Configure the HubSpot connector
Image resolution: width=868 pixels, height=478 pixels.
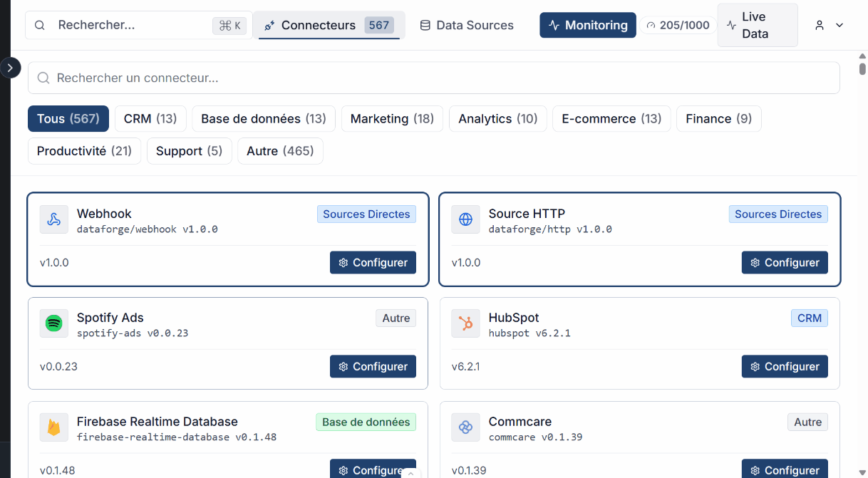coord(785,366)
